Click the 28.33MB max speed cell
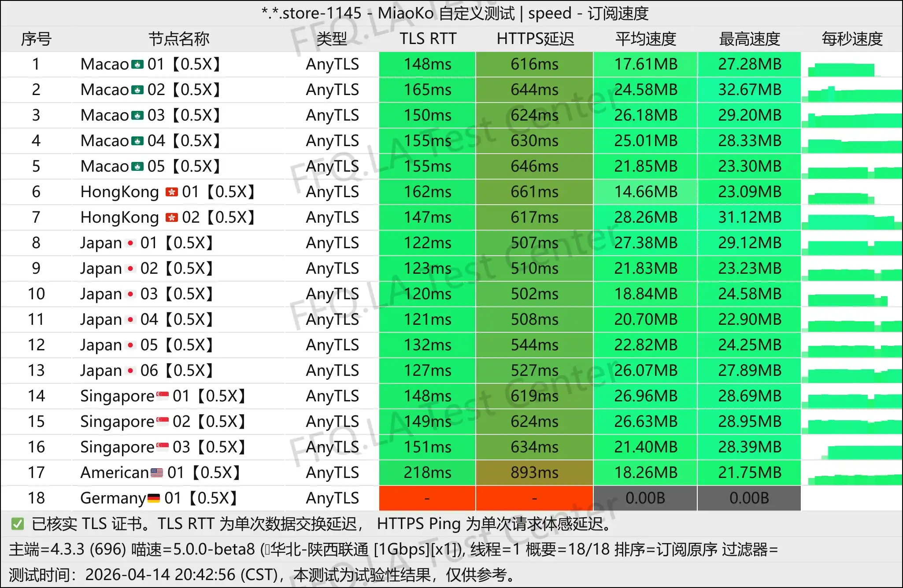 [749, 141]
